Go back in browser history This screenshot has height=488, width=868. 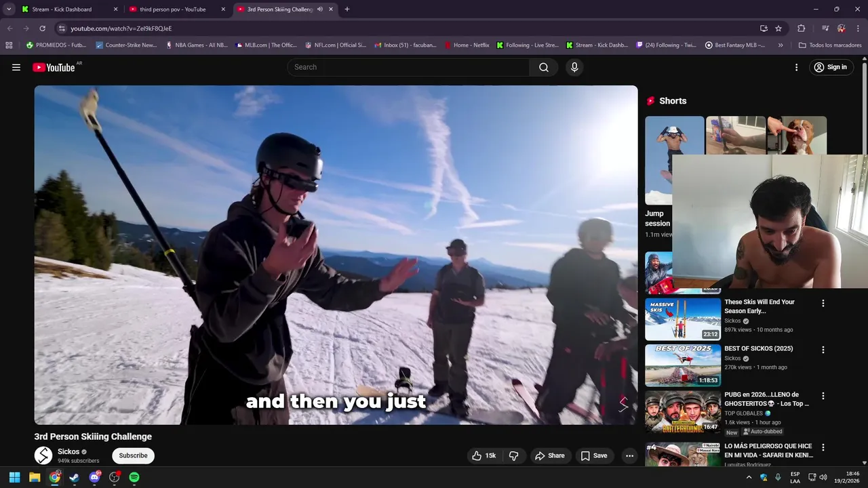(x=9, y=28)
